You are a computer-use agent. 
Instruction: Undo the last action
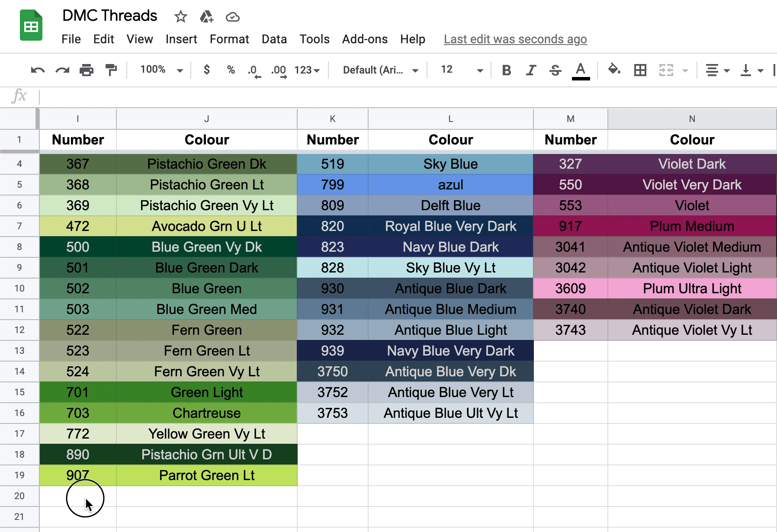tap(38, 70)
